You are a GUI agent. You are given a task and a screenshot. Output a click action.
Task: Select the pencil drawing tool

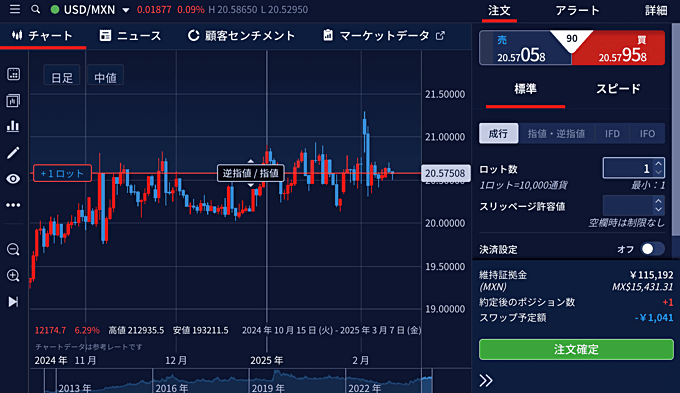(x=13, y=153)
